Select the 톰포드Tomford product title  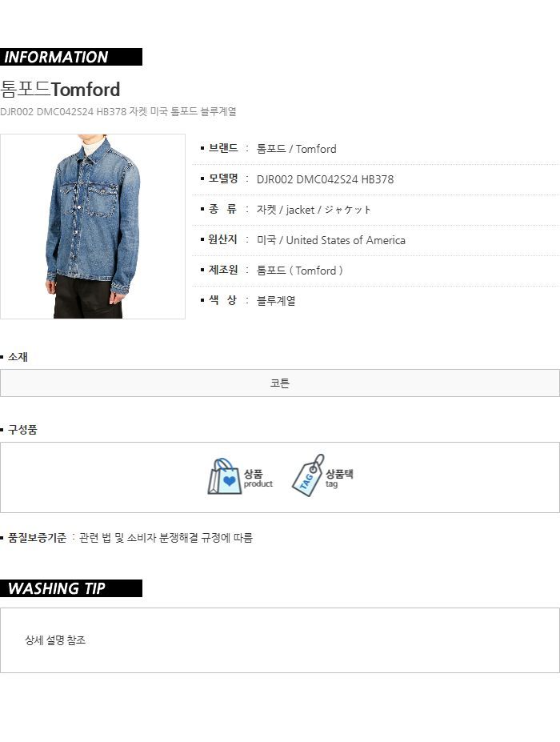coord(60,89)
